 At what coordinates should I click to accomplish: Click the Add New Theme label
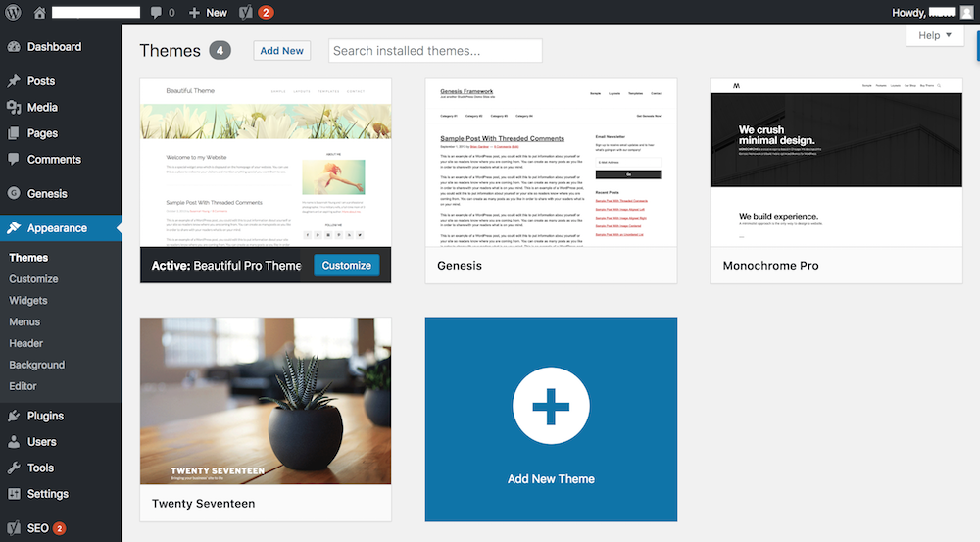tap(551, 479)
